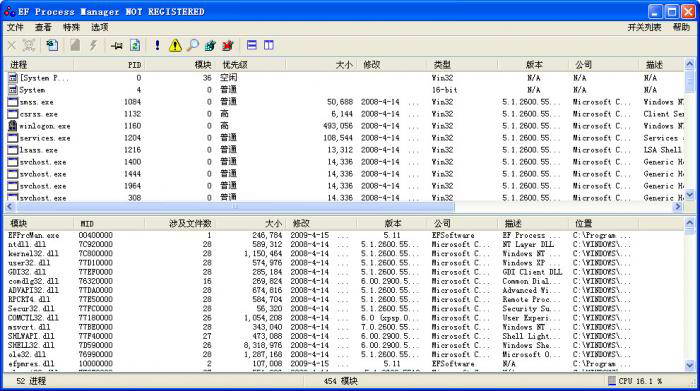Click the red chip toolbar icon
Viewport: 700px width, 391px height.
click(x=228, y=45)
